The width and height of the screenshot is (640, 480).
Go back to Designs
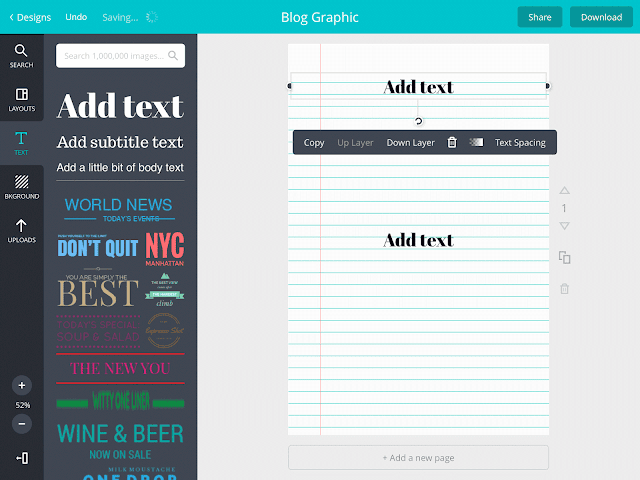30,17
